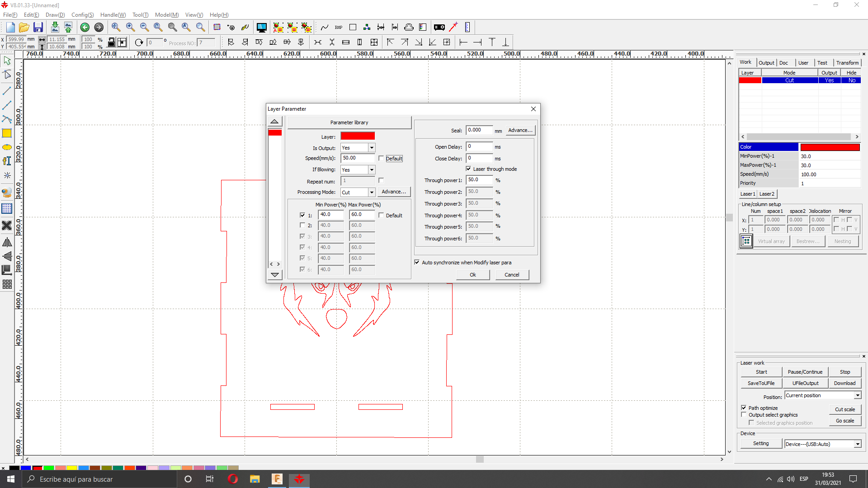Image resolution: width=868 pixels, height=488 pixels.
Task: Select the ellipse draw tool in left toolbar
Action: 7,147
